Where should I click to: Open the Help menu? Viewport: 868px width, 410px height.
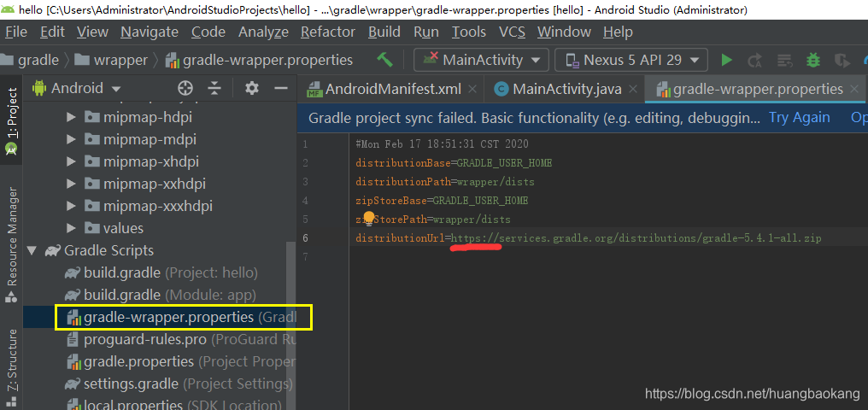point(618,32)
